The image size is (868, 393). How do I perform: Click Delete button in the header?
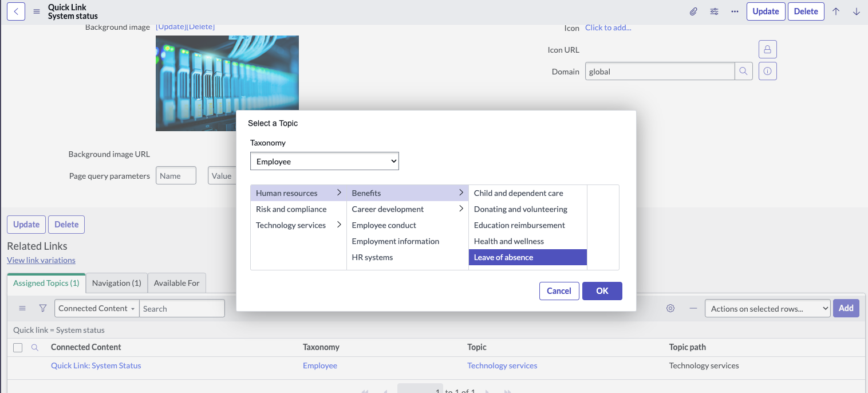(x=806, y=11)
